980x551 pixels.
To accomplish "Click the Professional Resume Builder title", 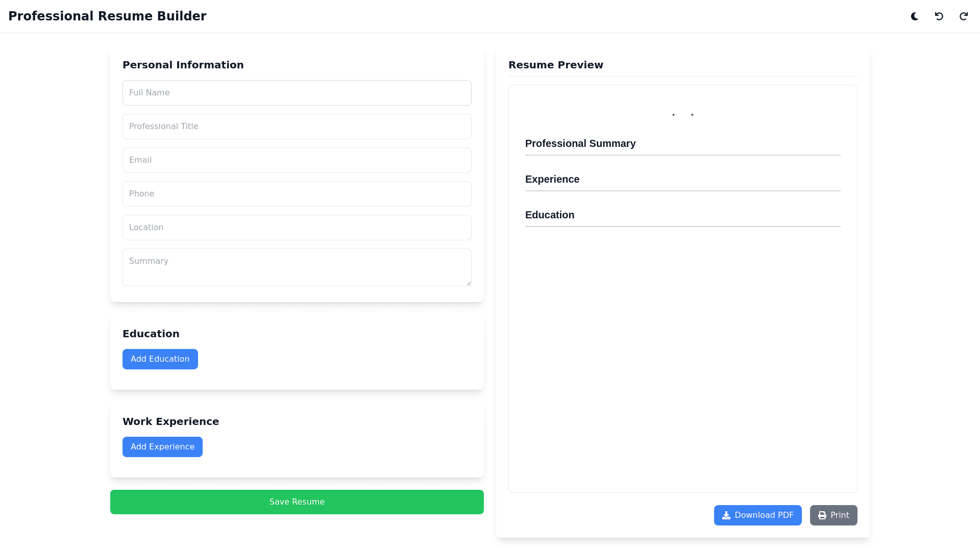I will pyautogui.click(x=107, y=16).
